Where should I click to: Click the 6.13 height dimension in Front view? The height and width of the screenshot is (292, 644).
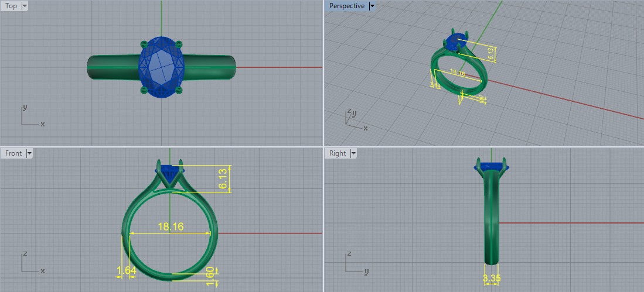(224, 179)
